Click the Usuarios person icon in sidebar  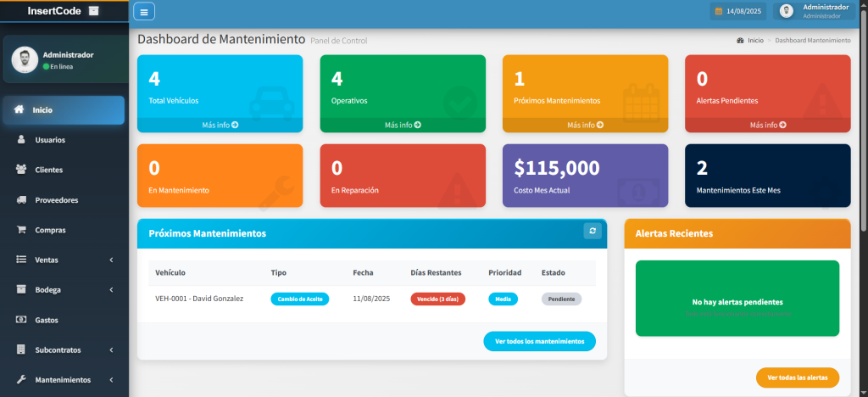(21, 140)
